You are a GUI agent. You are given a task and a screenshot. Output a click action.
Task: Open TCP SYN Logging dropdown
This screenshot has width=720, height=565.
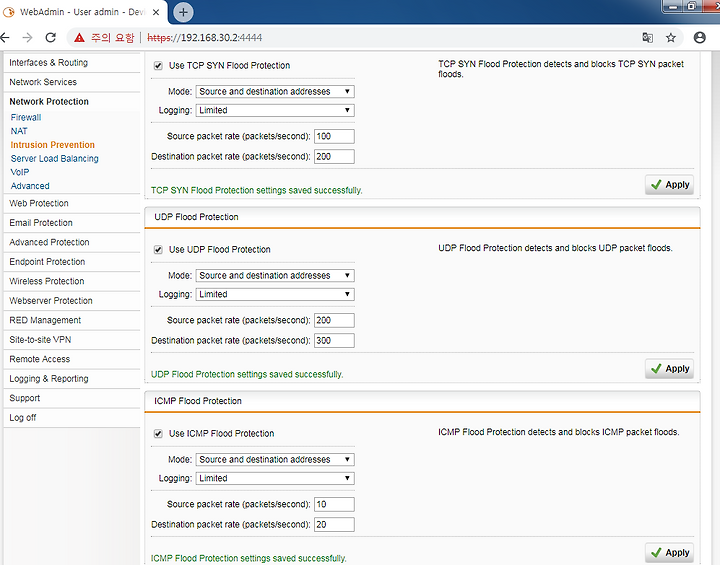pyautogui.click(x=275, y=110)
